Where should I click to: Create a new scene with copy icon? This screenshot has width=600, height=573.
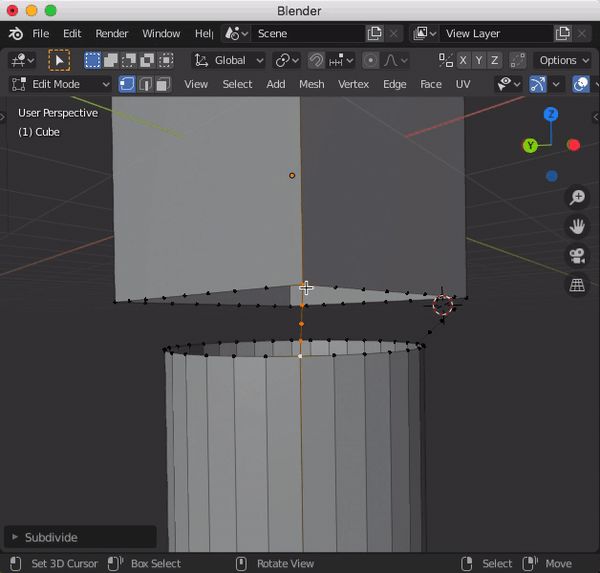point(374,34)
